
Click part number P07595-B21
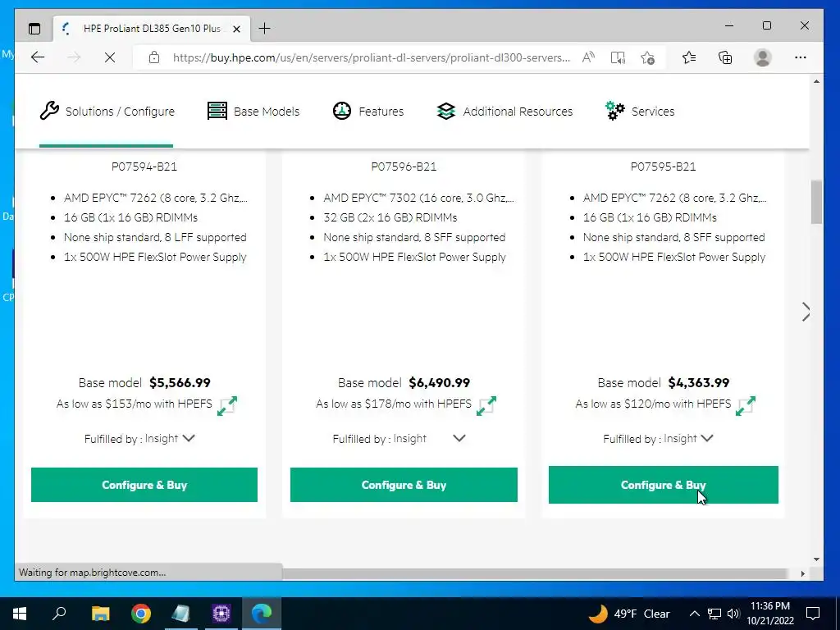[x=663, y=167]
